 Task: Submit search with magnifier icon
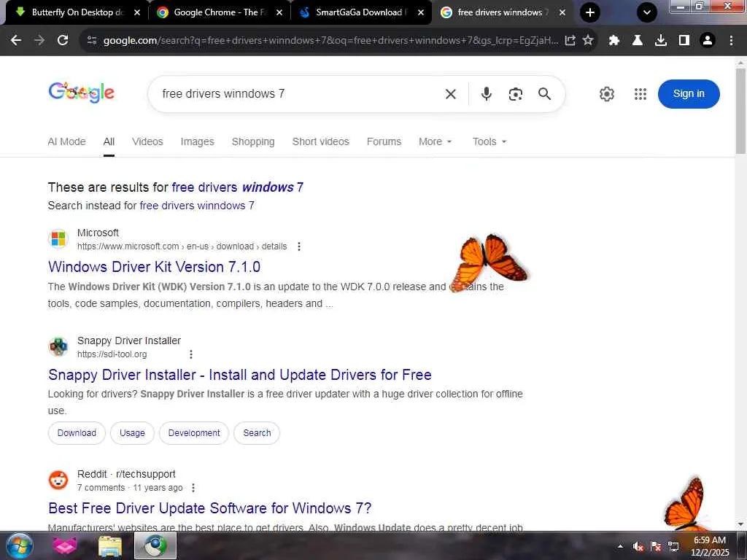click(544, 94)
